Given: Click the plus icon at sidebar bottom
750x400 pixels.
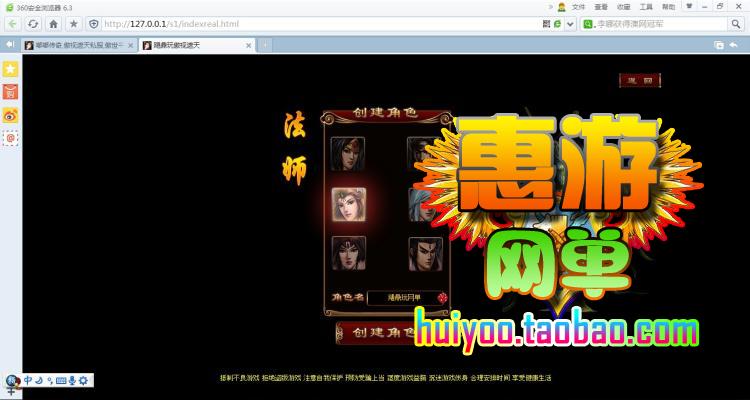Looking at the screenshot, I should click(x=11, y=392).
